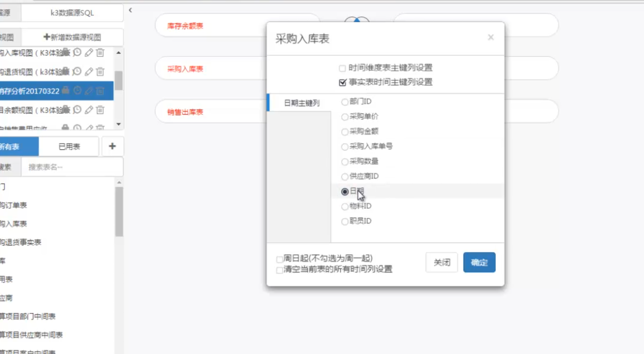
Task: Edit 销存分析20170322 with pencil icon
Action: [89, 90]
